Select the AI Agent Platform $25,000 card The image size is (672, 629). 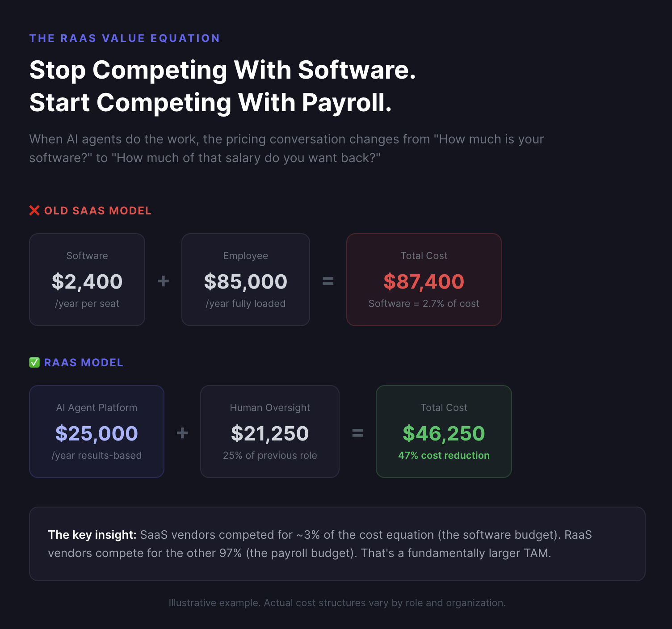97,432
